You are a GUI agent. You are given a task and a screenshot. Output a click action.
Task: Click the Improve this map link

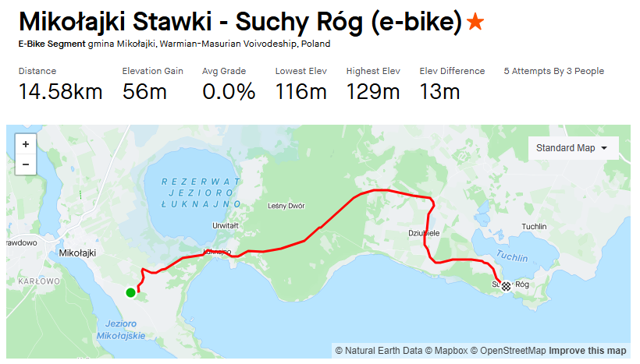[587, 351]
